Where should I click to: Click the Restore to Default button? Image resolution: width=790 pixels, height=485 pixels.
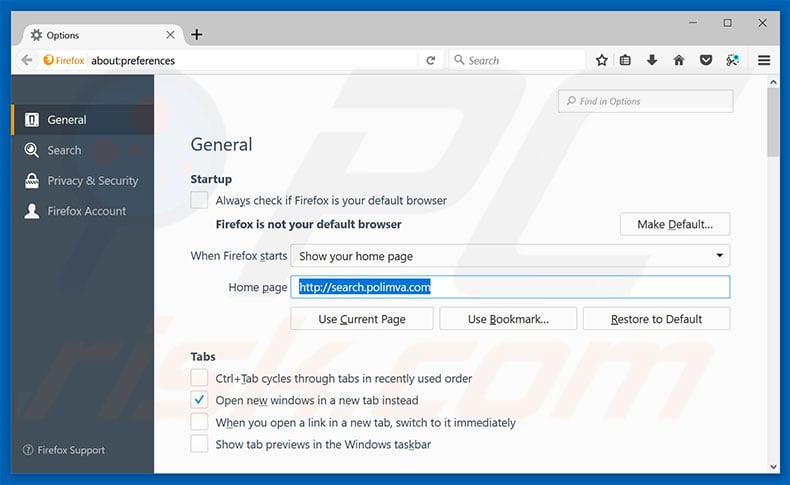(656, 319)
